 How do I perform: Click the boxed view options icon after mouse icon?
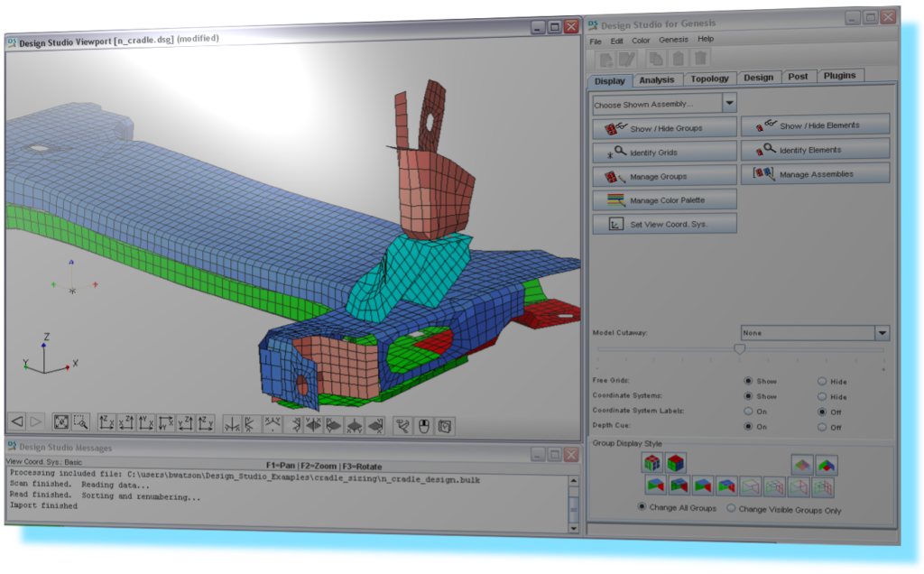[445, 426]
